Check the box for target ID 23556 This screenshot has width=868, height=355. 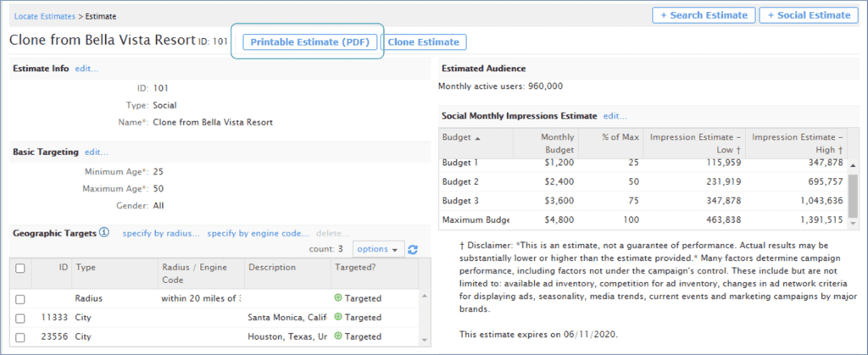pyautogui.click(x=20, y=336)
